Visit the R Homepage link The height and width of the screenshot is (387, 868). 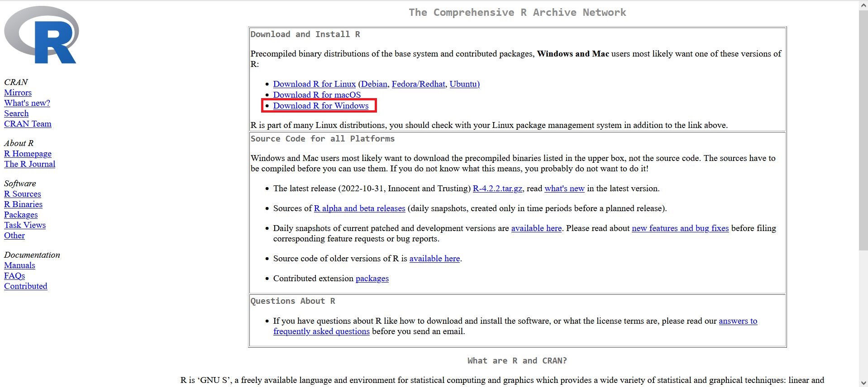click(x=28, y=154)
